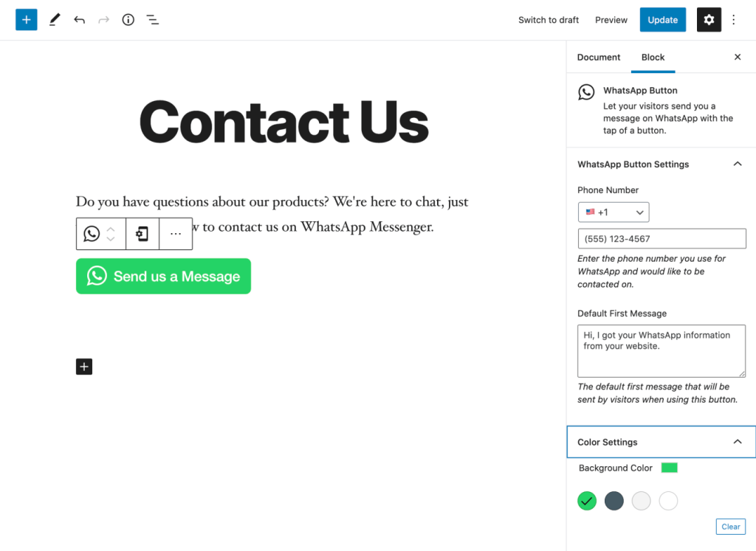Focus the phone number input field
Viewport: 756px width, 551px height.
click(661, 238)
